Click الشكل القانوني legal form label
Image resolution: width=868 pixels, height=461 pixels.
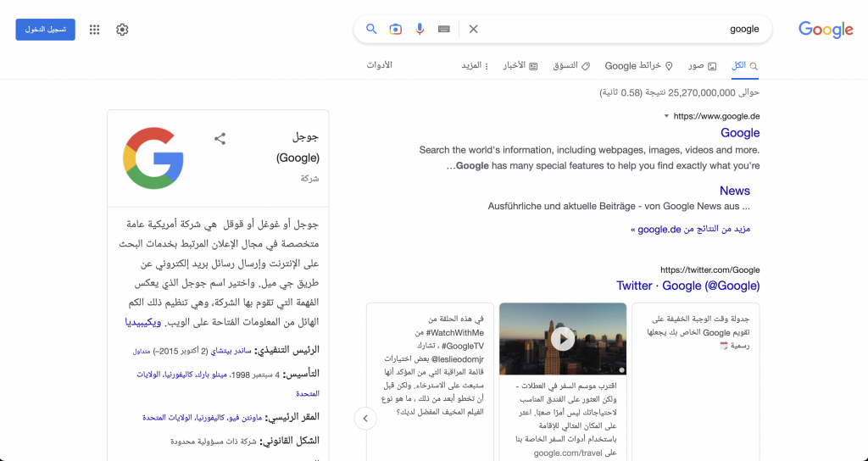click(x=290, y=441)
